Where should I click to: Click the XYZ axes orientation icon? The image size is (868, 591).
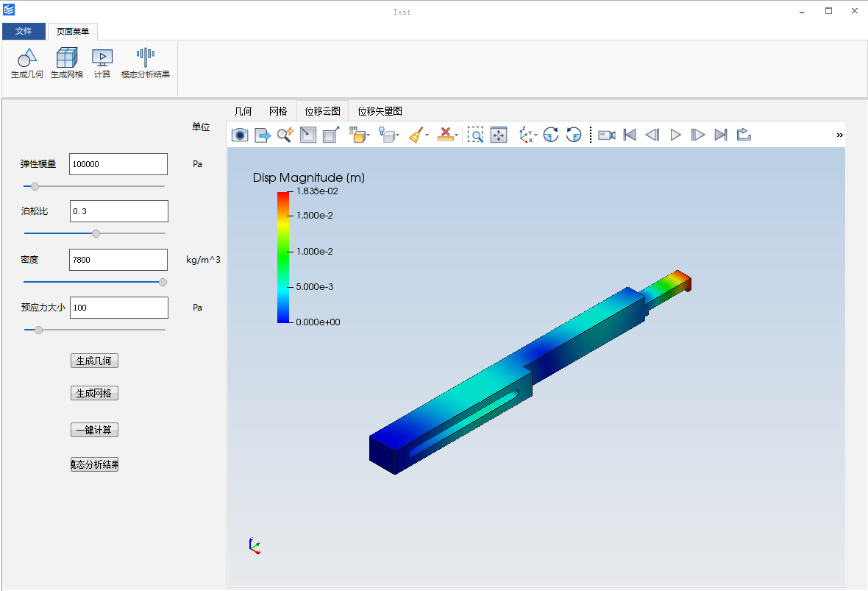point(525,135)
